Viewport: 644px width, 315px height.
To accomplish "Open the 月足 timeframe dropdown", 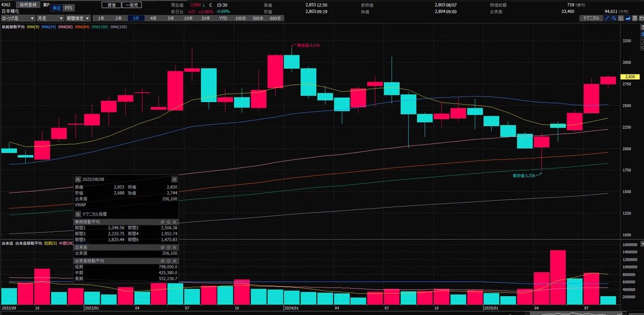I will coord(49,18).
